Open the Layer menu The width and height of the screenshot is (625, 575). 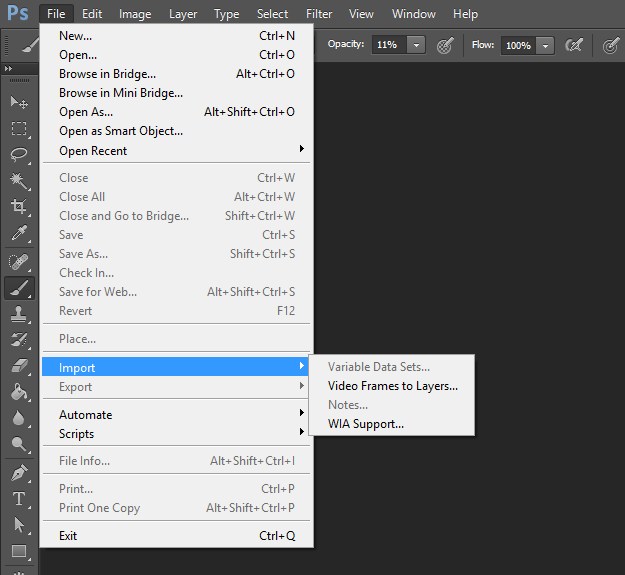[x=183, y=14]
